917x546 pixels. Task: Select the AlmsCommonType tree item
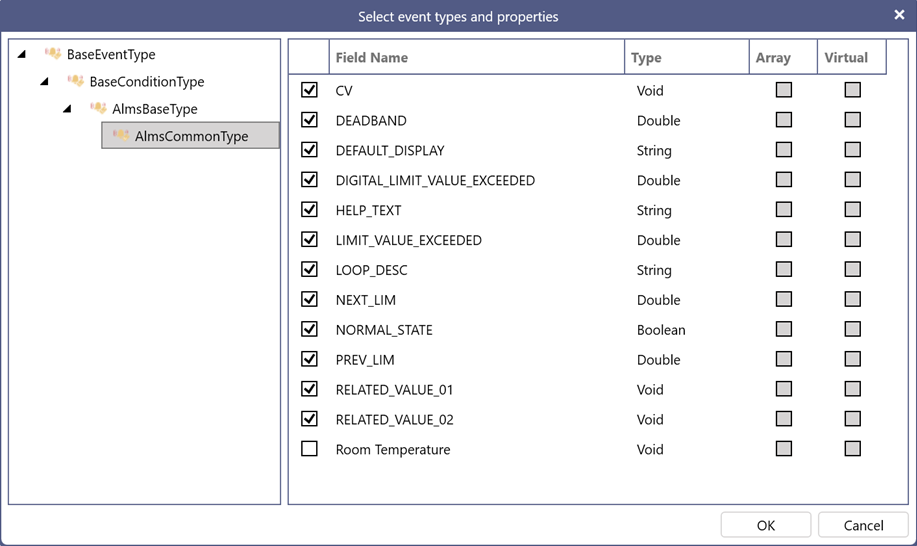coord(191,136)
